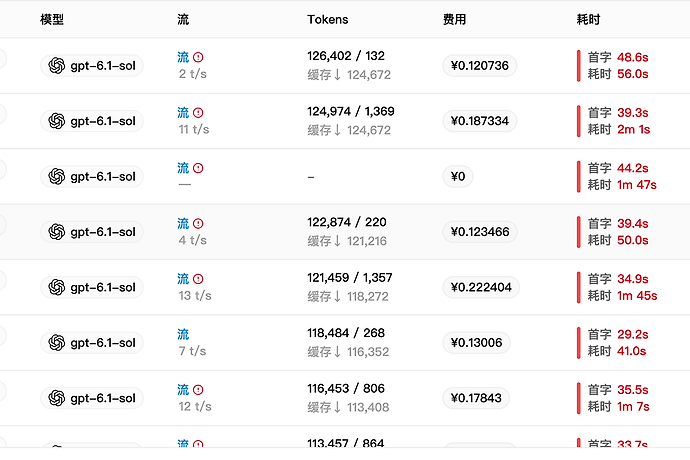Image resolution: width=690 pixels, height=460 pixels.
Task: Click the OpenAI logo in the ¥0.17843 row
Action: pyautogui.click(x=57, y=398)
